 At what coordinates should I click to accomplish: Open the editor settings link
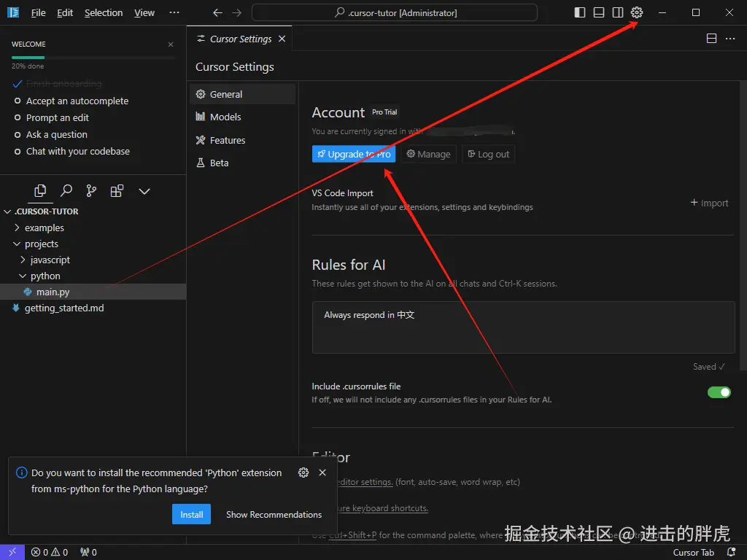coord(365,482)
